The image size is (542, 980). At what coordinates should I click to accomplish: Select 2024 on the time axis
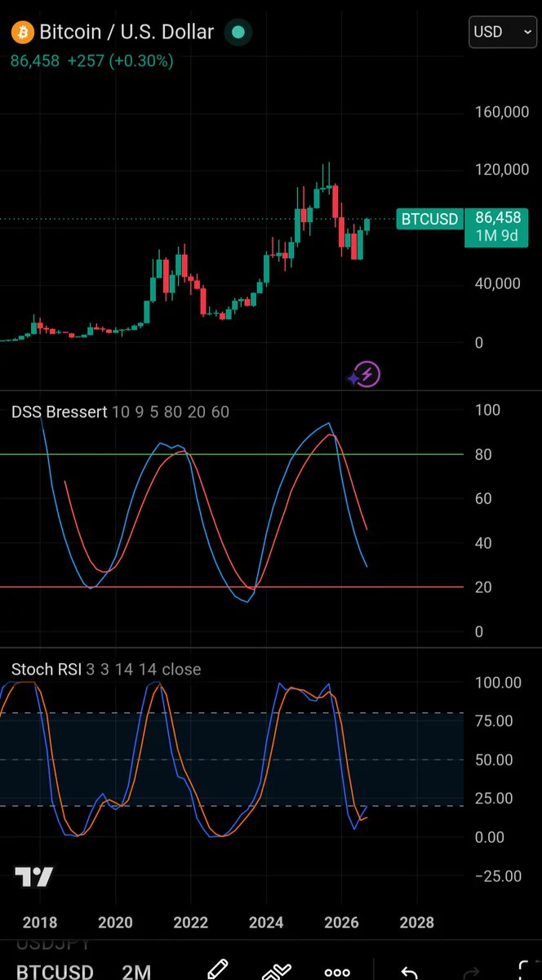click(x=266, y=923)
